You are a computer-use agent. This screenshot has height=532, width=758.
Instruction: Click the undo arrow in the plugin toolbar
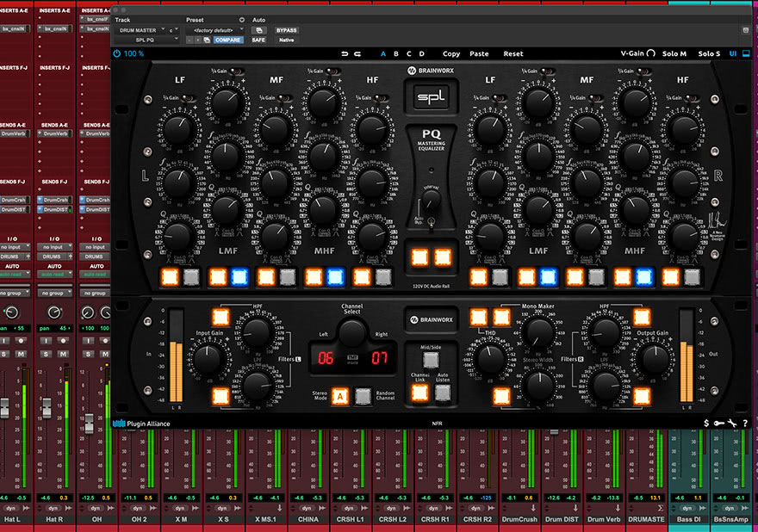point(345,53)
